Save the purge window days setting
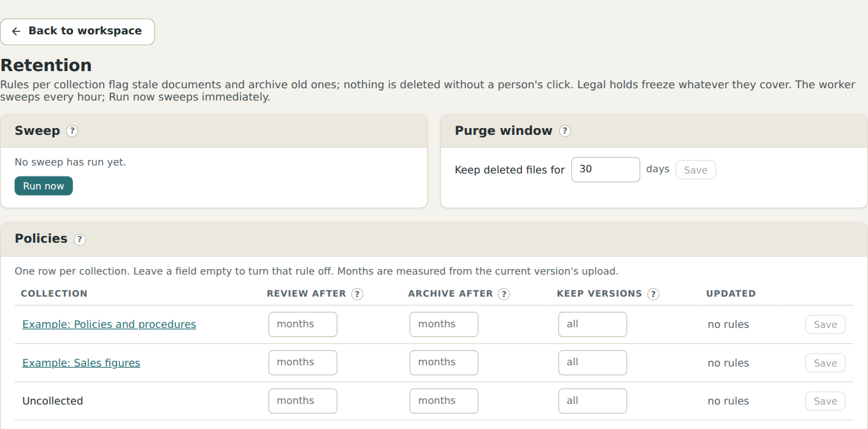Viewport: 868px width, 429px height. tap(696, 170)
